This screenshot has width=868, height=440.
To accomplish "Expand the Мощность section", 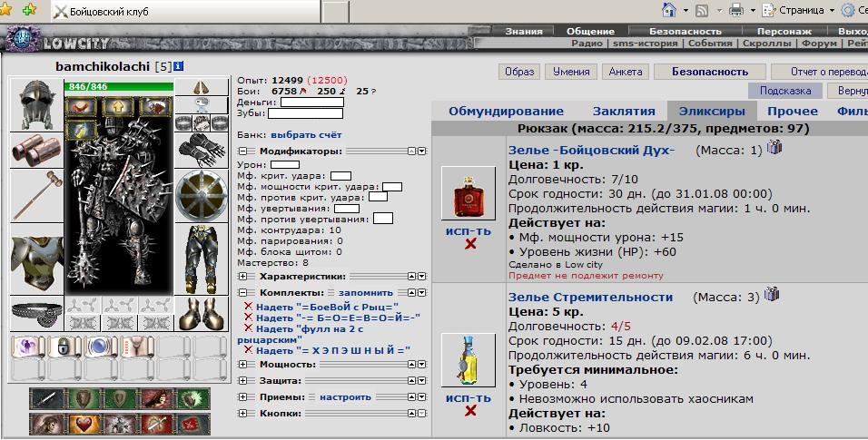I will tap(242, 365).
